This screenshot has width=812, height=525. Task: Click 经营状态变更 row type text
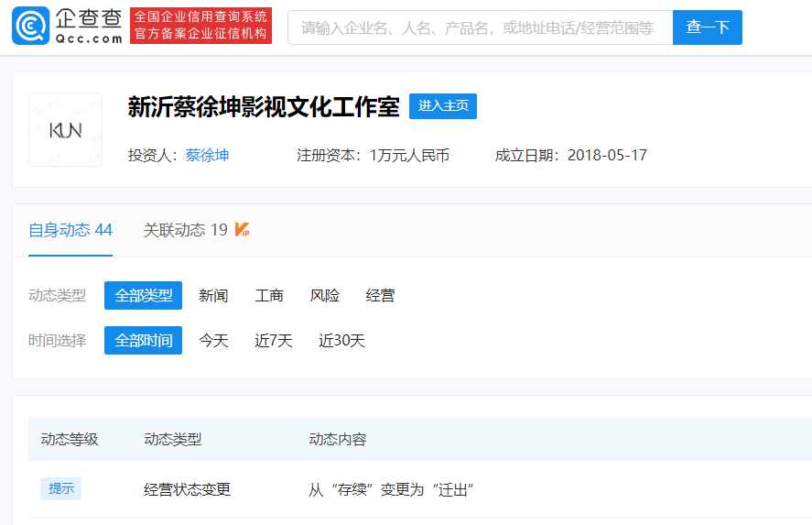tap(187, 489)
